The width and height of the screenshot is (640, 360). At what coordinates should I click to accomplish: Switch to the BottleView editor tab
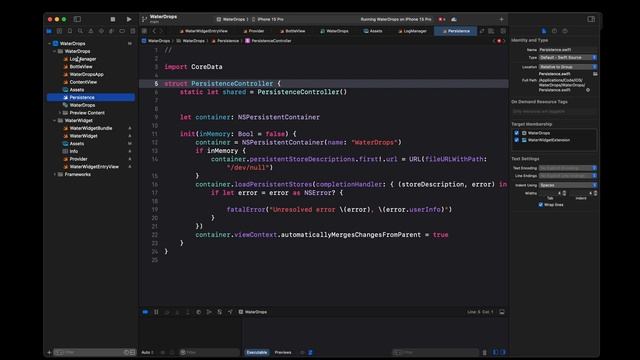[x=293, y=31]
